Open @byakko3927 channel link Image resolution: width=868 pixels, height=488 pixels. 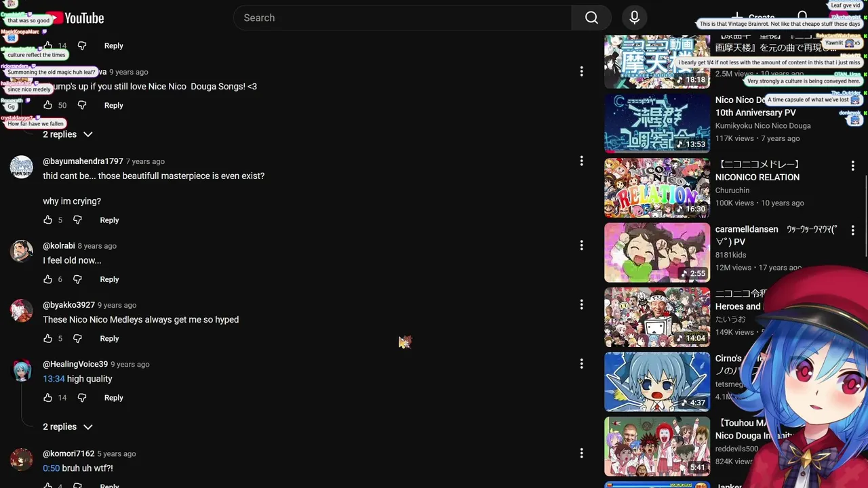coord(68,305)
